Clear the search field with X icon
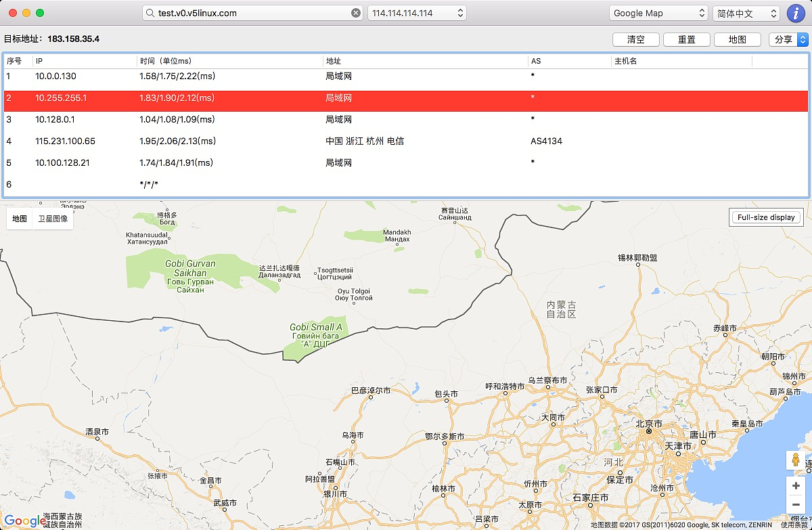The height and width of the screenshot is (530, 812). click(356, 13)
